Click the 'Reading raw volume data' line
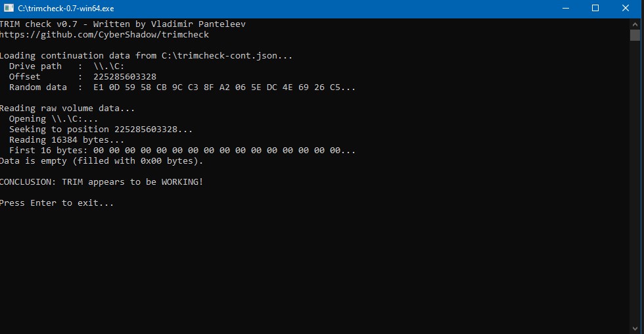Screen dimensions: 644x334 tap(68, 108)
